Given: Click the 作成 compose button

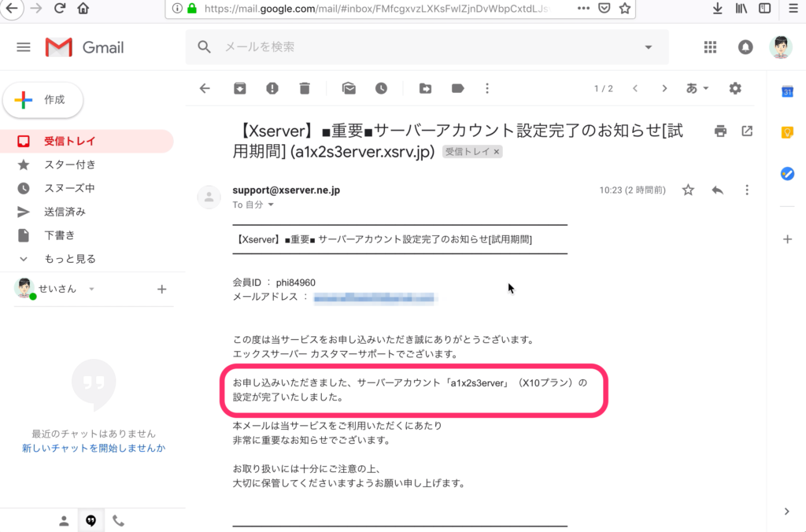Looking at the screenshot, I should click(43, 100).
